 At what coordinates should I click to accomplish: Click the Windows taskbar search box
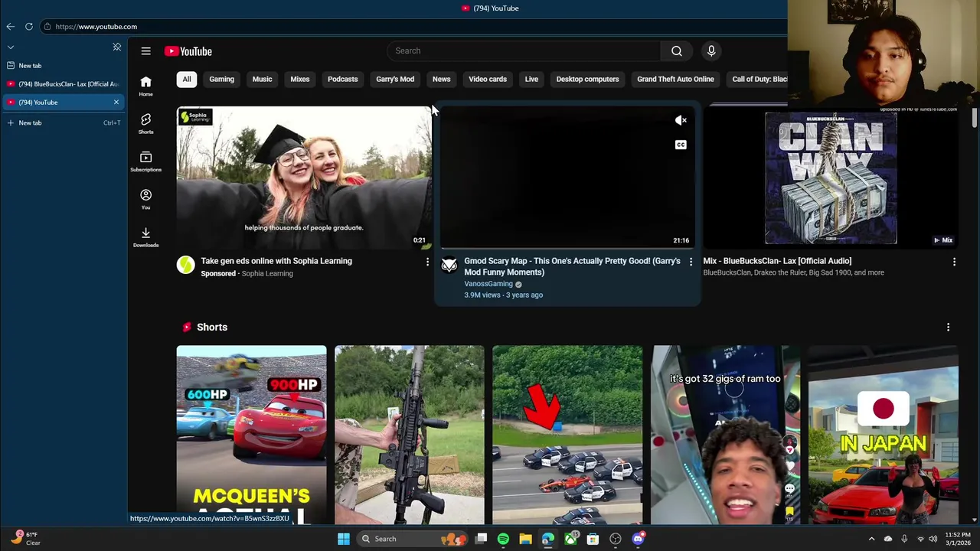[x=413, y=539]
